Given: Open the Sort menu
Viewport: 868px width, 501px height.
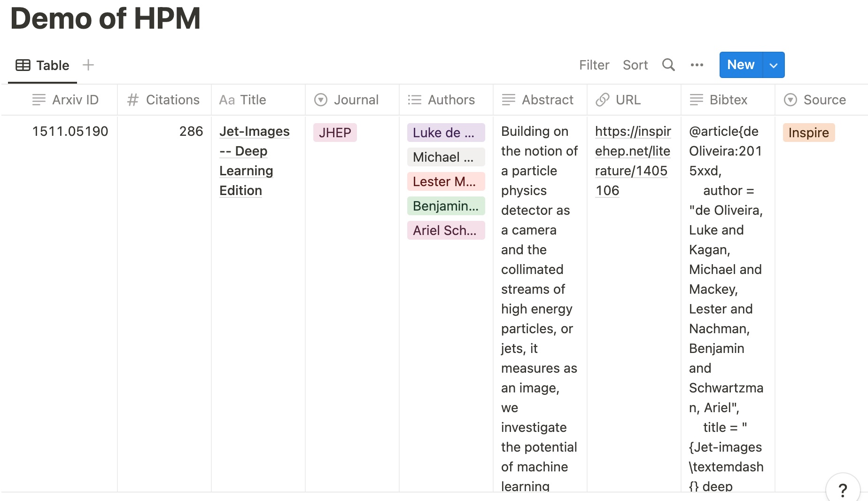Looking at the screenshot, I should [x=635, y=65].
